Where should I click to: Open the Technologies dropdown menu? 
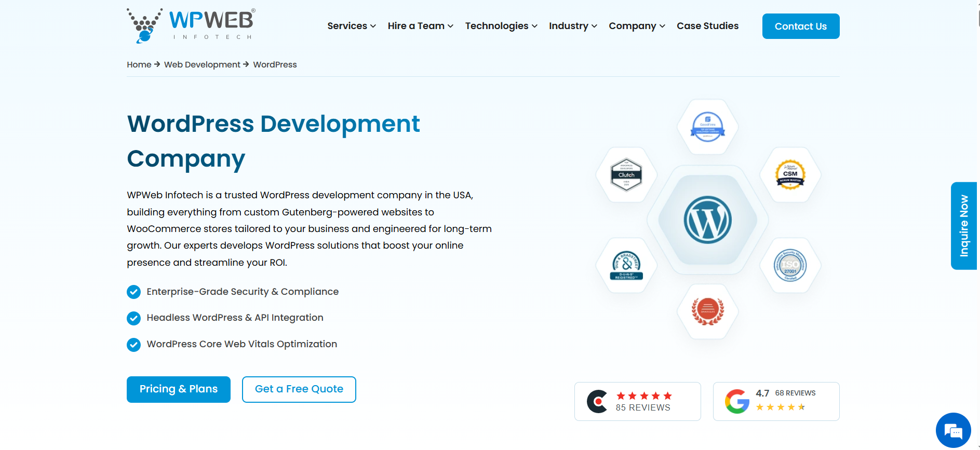(501, 26)
